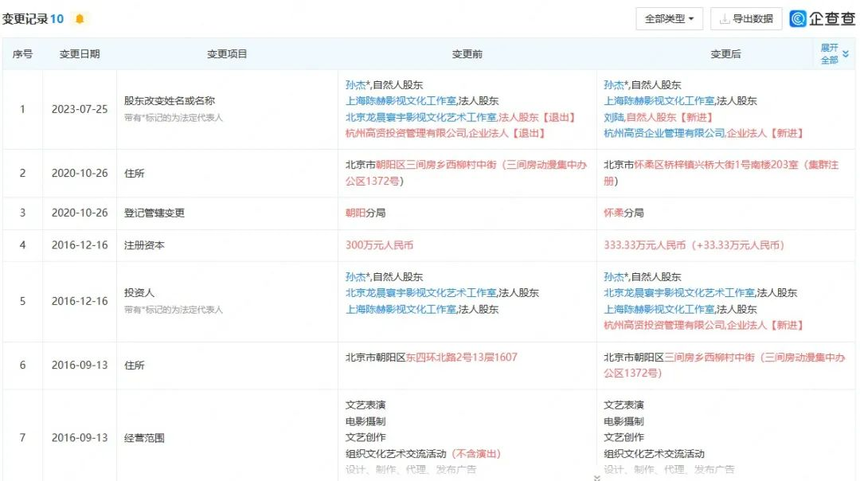Click the 导出数据 export button

[746, 19]
